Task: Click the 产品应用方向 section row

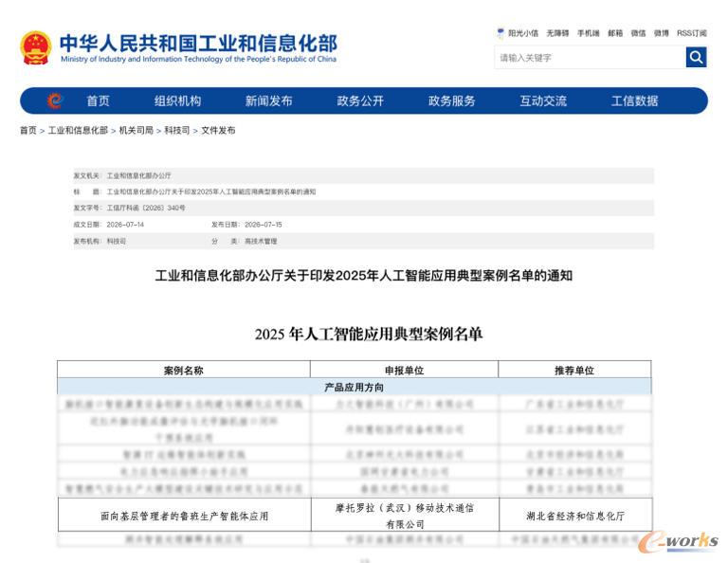Action: (355, 387)
